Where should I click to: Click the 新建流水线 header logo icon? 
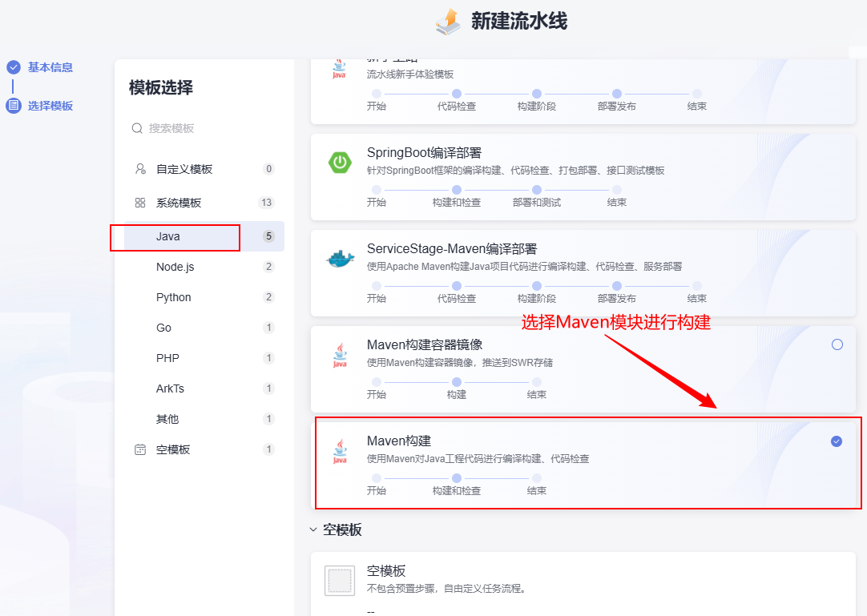pyautogui.click(x=448, y=22)
